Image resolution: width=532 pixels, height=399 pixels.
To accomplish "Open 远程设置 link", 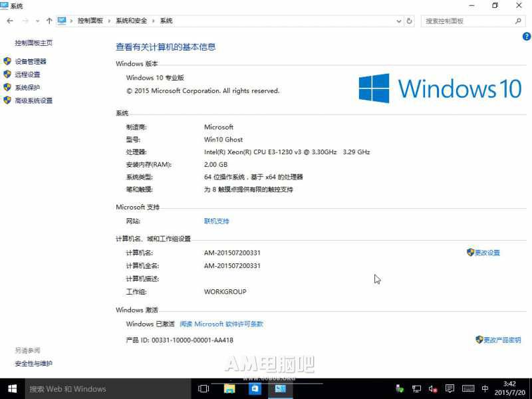I will tap(27, 74).
